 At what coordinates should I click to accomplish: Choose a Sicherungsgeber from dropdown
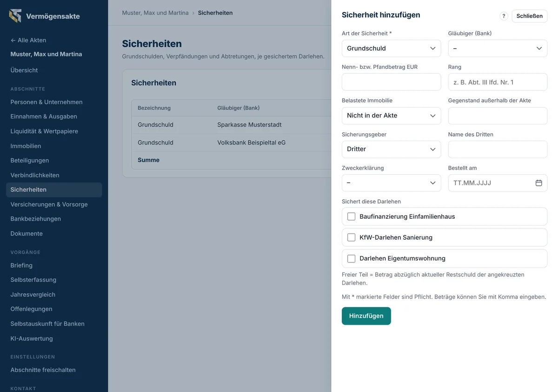click(x=391, y=149)
